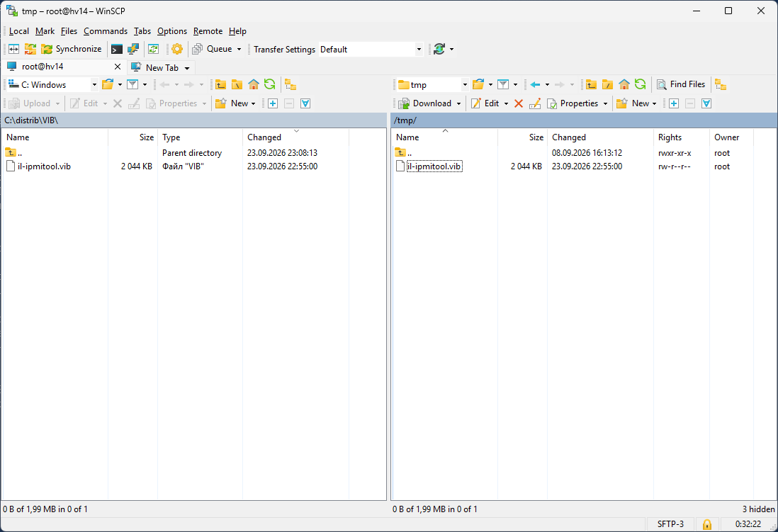Click the remote Edit button
This screenshot has width=778, height=532.
pos(485,103)
